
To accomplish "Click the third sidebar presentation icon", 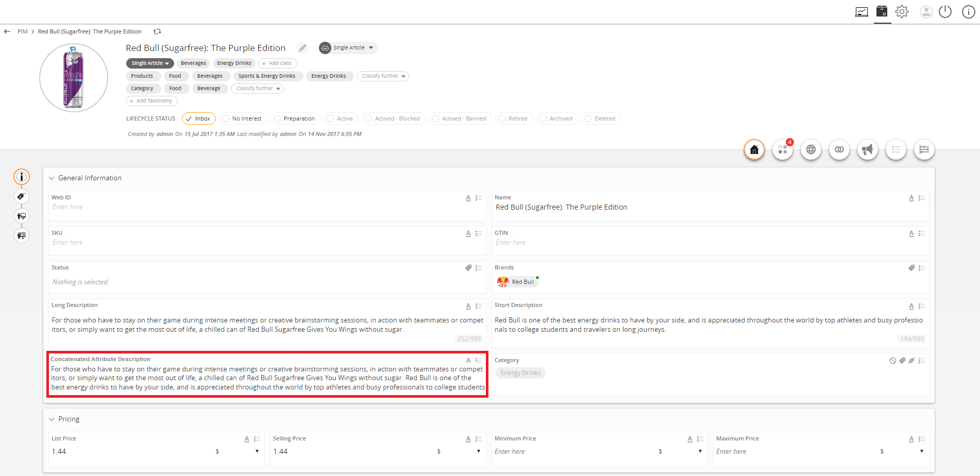I will 22,216.
